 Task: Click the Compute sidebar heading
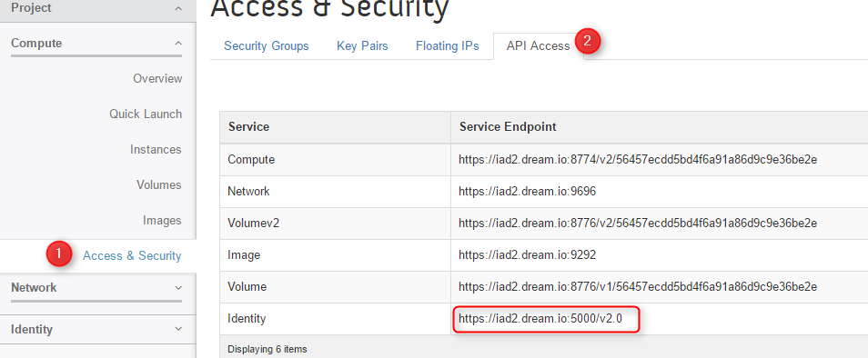pyautogui.click(x=36, y=43)
